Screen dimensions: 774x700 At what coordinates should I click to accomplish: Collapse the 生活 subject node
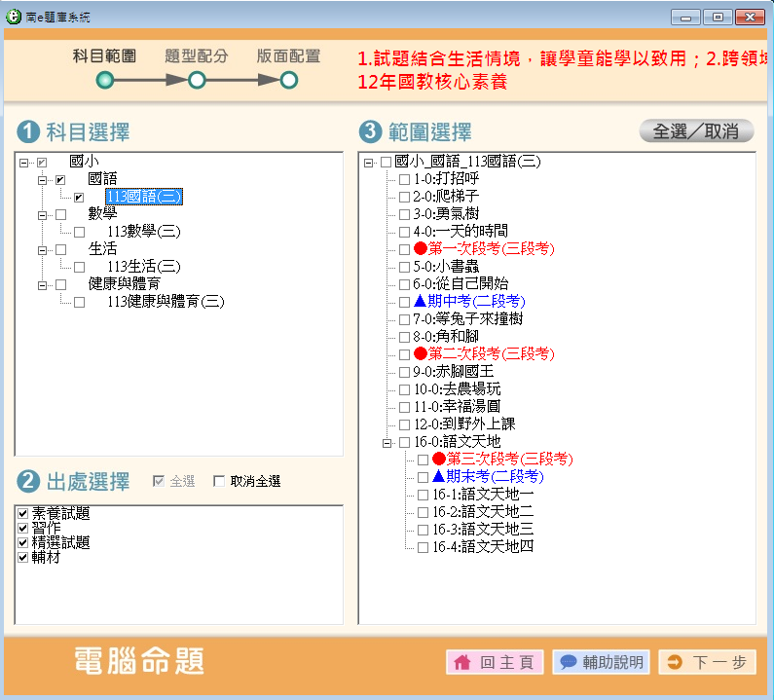tap(43, 250)
